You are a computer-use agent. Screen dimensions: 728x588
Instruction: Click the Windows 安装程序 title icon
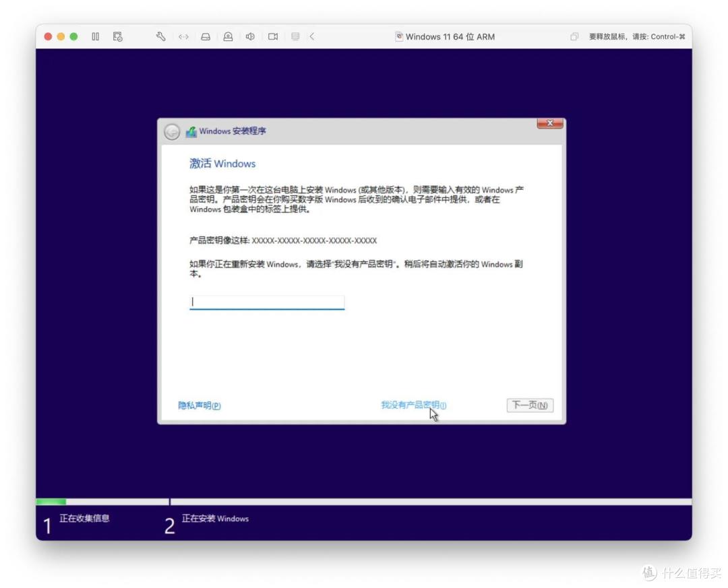click(x=191, y=132)
